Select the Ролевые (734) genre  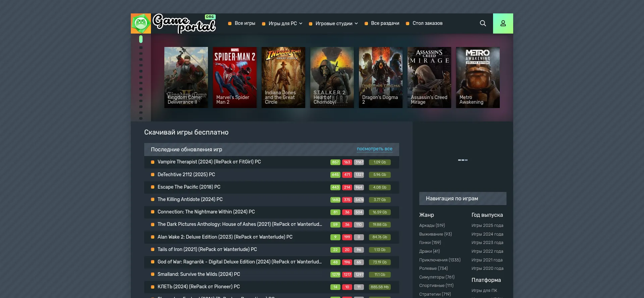point(433,268)
